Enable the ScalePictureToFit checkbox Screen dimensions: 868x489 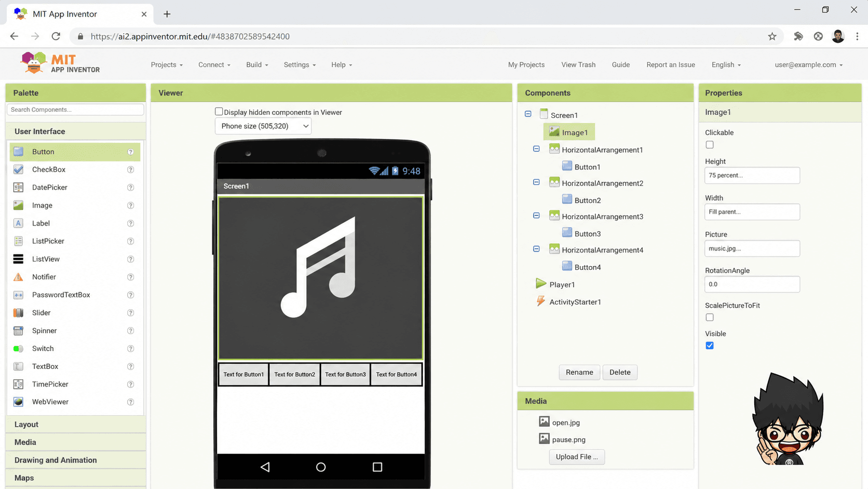point(710,318)
